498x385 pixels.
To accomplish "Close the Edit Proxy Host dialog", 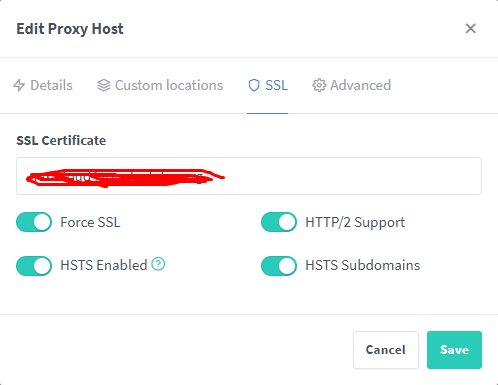I will (x=470, y=29).
